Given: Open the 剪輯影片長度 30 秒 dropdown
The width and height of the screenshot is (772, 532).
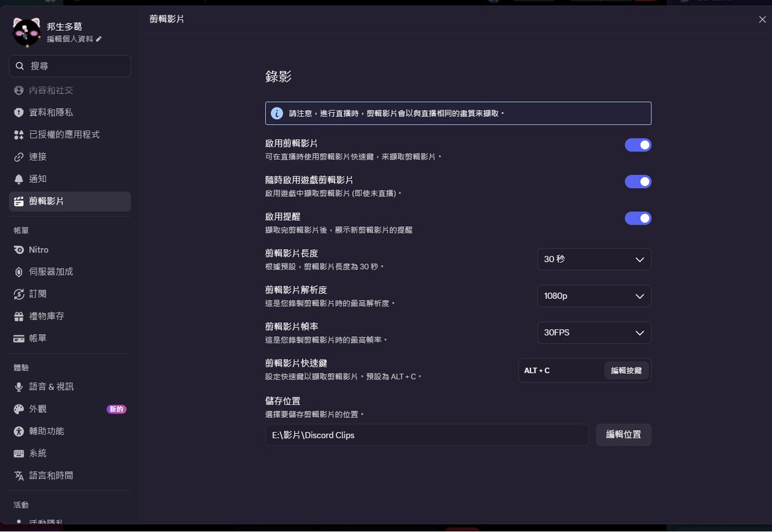Looking at the screenshot, I should coord(594,260).
